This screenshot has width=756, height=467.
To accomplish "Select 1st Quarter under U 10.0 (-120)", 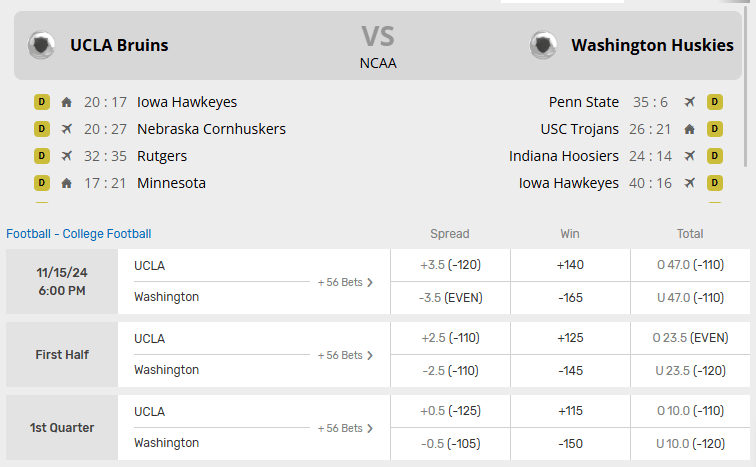I will coord(690,443).
